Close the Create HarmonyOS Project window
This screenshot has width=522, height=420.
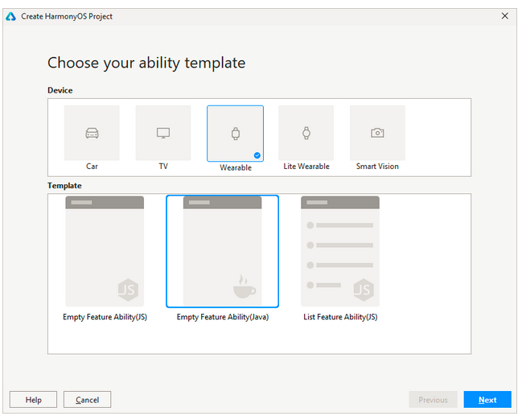[x=504, y=16]
